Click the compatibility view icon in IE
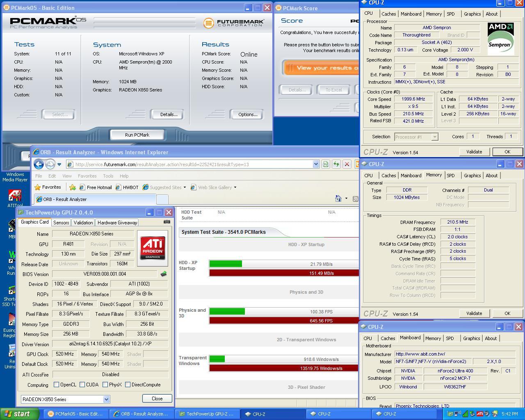525x420 pixels. tap(326, 164)
